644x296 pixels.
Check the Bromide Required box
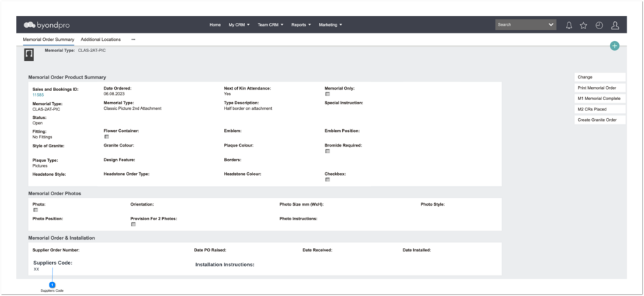click(328, 151)
